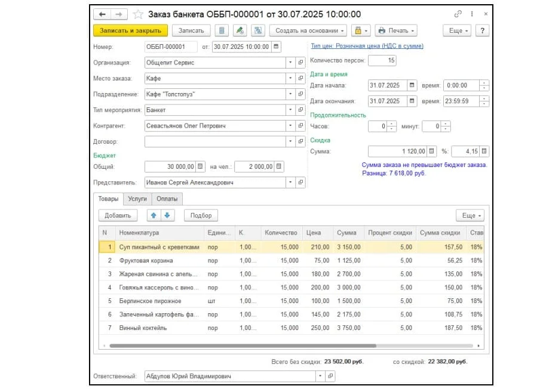
Task: Switch to the Оплаты tab
Action: (167, 199)
